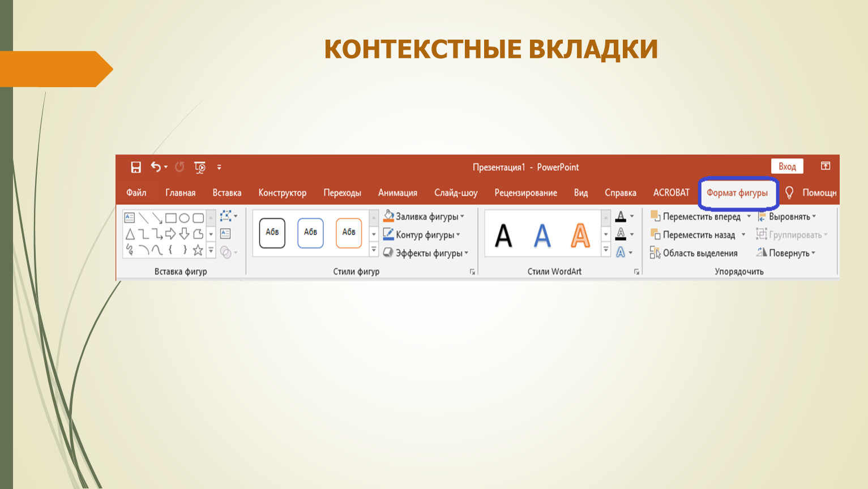The width and height of the screenshot is (868, 489).
Task: Open the Selection Pane (Область выделения)
Action: click(x=694, y=253)
